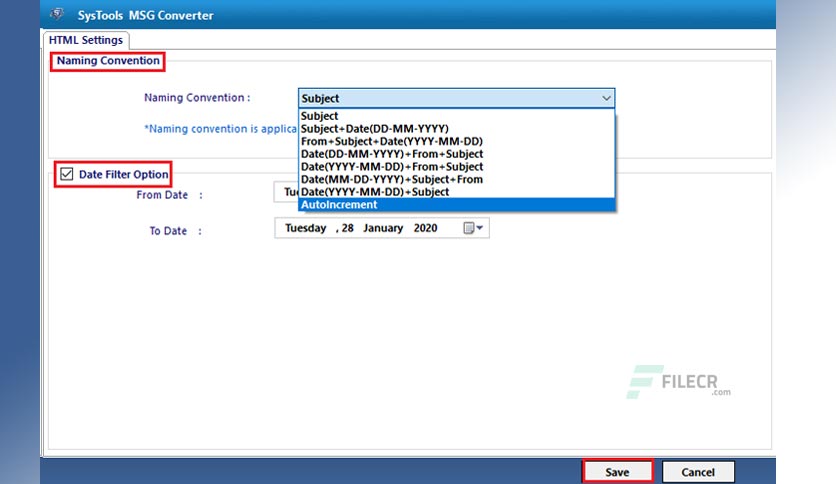Click the naming convention applicability note
The image size is (836, 484).
pos(221,129)
